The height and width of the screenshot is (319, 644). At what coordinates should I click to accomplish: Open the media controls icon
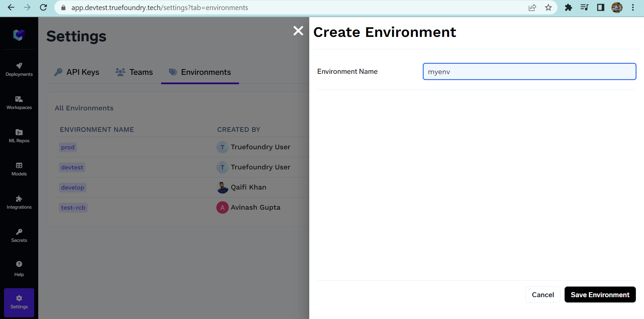tap(585, 7)
